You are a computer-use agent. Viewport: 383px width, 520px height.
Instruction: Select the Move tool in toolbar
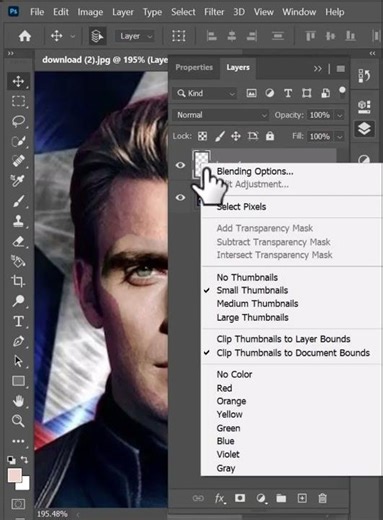(x=18, y=81)
